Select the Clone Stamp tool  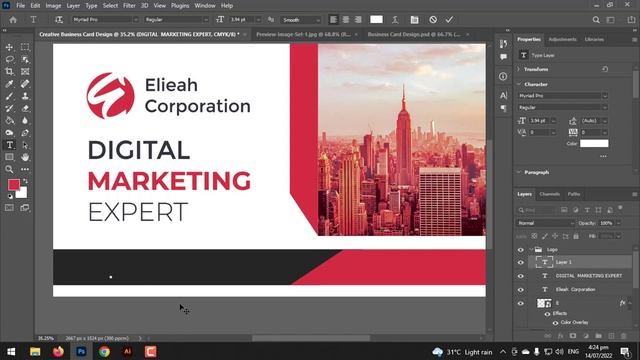tap(25, 96)
